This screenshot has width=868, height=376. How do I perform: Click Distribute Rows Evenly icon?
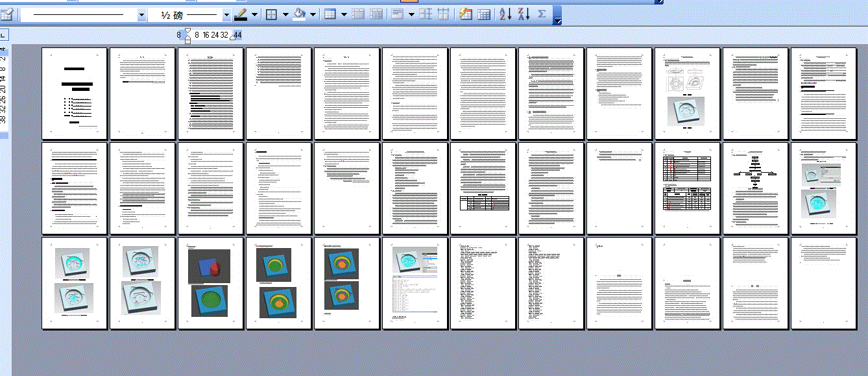click(426, 14)
